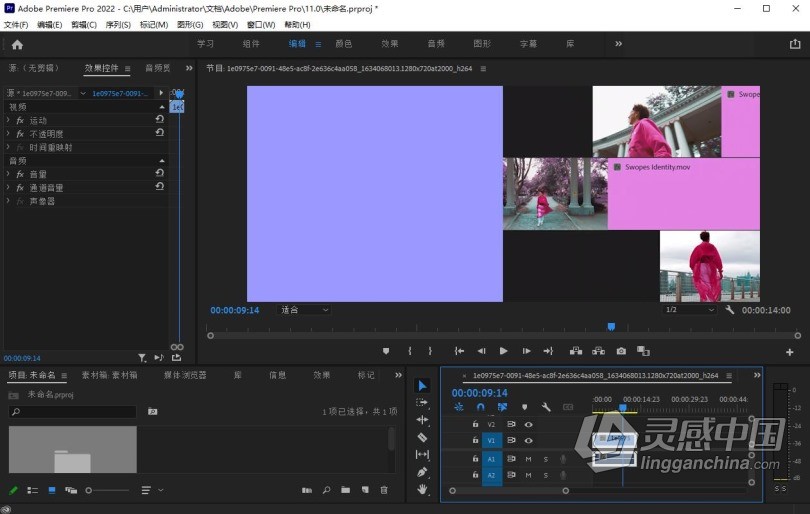This screenshot has height=514, width=810.
Task: Mark Out point in Program monitor
Action: tap(430, 351)
